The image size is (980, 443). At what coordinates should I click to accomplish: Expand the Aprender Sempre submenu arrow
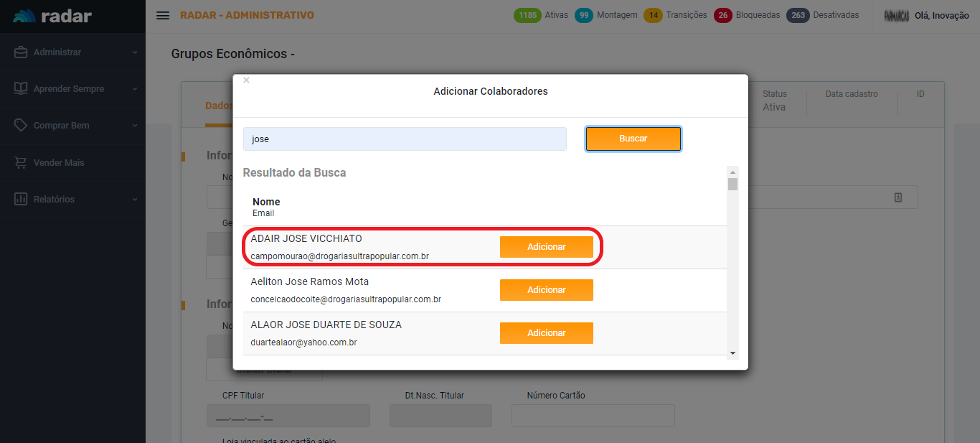pyautogui.click(x=134, y=89)
